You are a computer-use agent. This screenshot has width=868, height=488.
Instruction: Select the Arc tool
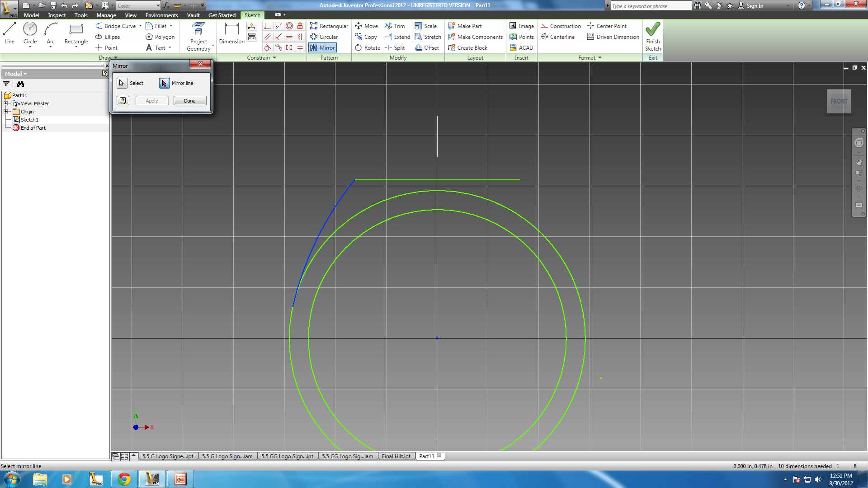click(x=51, y=33)
